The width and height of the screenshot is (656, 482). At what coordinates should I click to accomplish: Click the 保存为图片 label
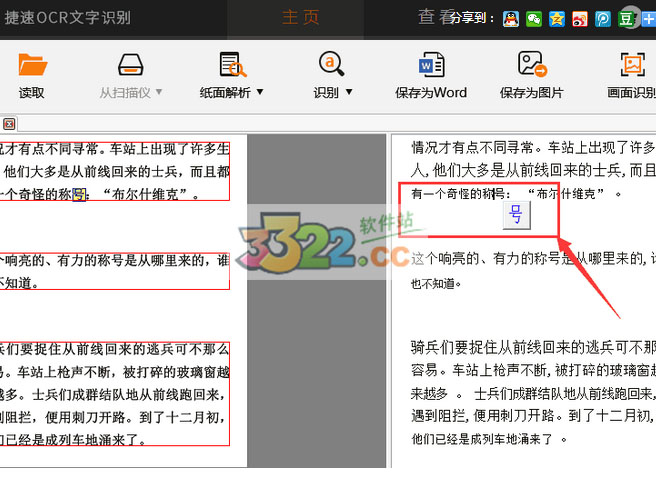tap(532, 92)
